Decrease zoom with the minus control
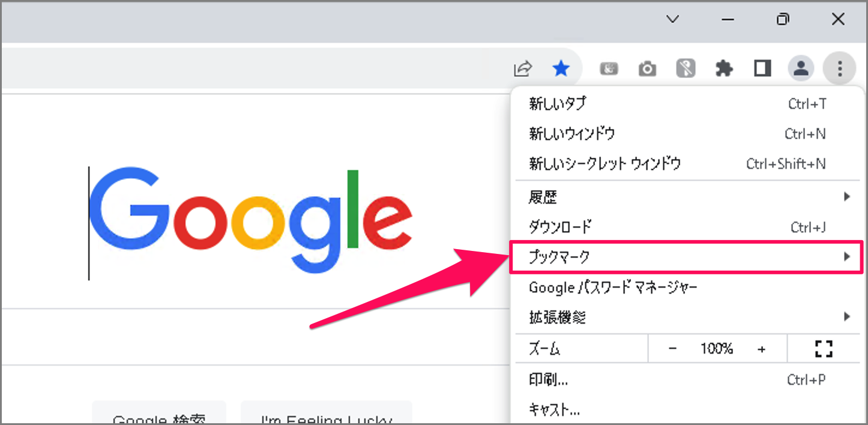 (x=672, y=348)
